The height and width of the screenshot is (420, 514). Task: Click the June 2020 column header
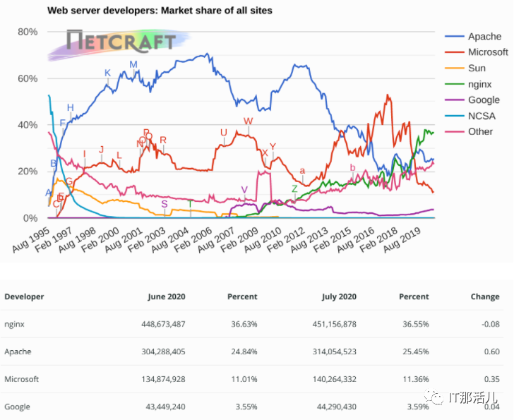pos(166,296)
